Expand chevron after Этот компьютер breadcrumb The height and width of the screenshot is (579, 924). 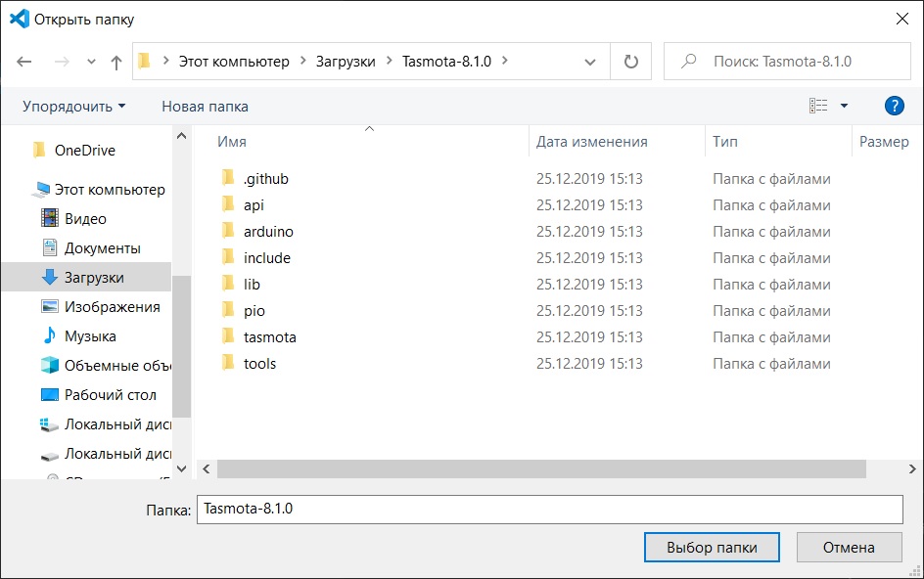[303, 61]
